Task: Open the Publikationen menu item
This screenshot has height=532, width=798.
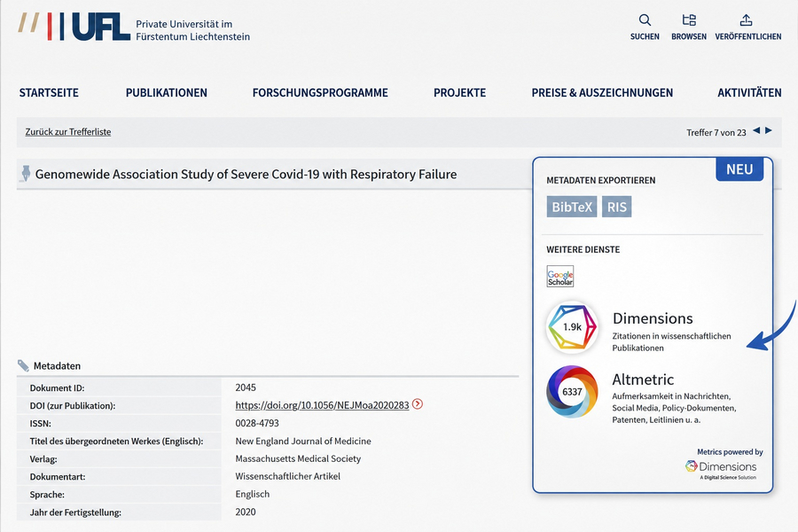Action: click(167, 92)
